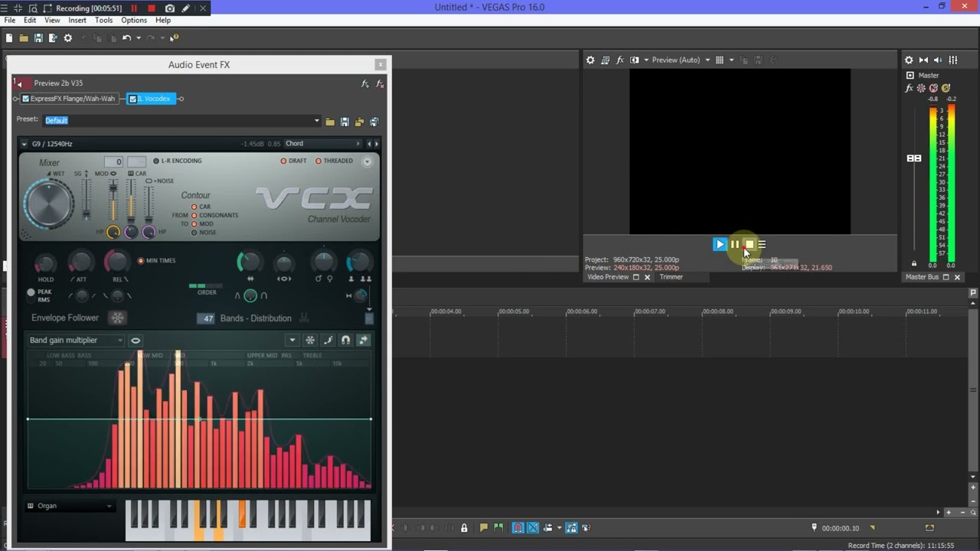Activate the What's This help icon
980x551 pixels.
[174, 37]
